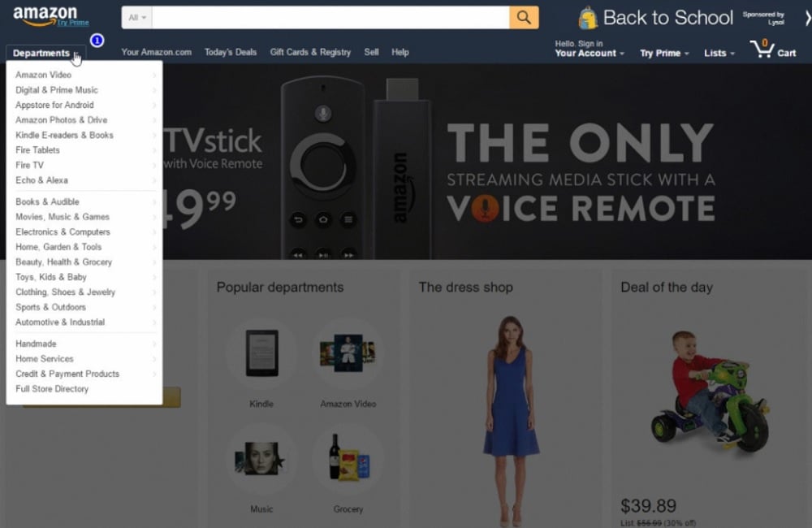Open the All search category dropdown

click(x=136, y=18)
